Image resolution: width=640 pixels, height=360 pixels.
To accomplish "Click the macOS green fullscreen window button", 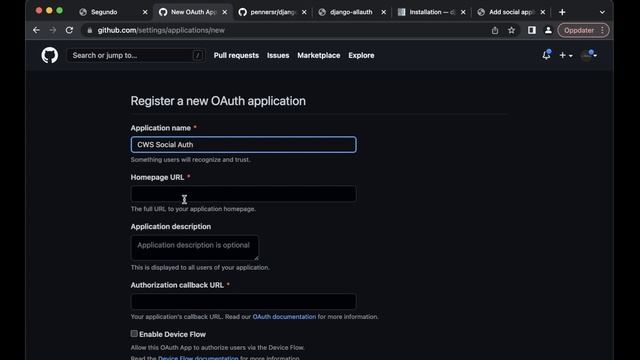I will [60, 11].
